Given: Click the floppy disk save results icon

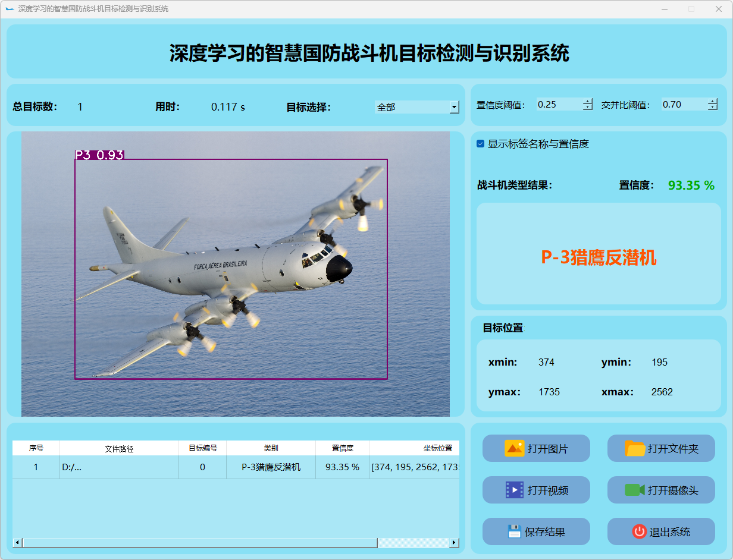Looking at the screenshot, I should point(514,531).
